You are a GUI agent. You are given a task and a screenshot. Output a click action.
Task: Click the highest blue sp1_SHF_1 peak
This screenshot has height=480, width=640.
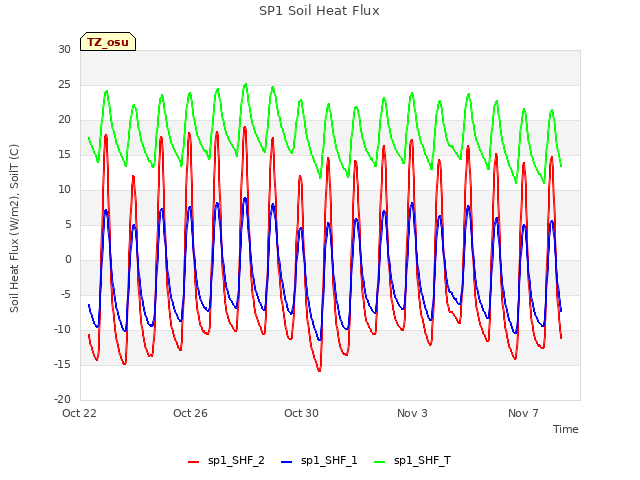point(245,198)
